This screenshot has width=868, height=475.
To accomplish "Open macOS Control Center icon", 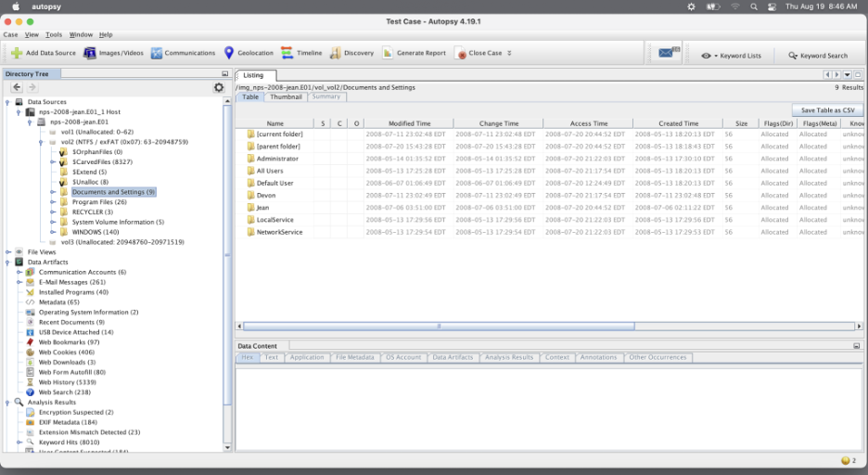I will 772,6.
